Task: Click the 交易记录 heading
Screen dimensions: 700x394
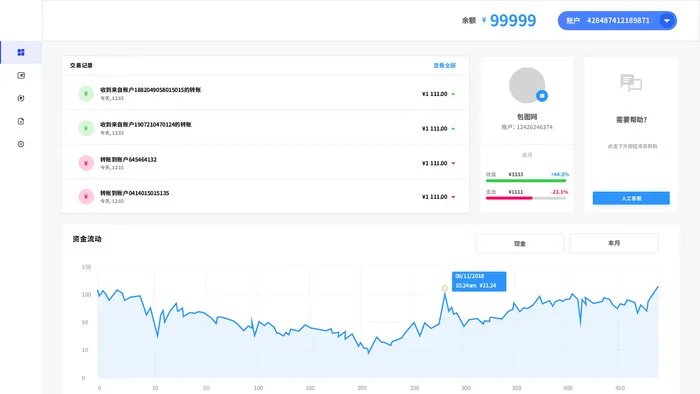Action: pos(81,66)
